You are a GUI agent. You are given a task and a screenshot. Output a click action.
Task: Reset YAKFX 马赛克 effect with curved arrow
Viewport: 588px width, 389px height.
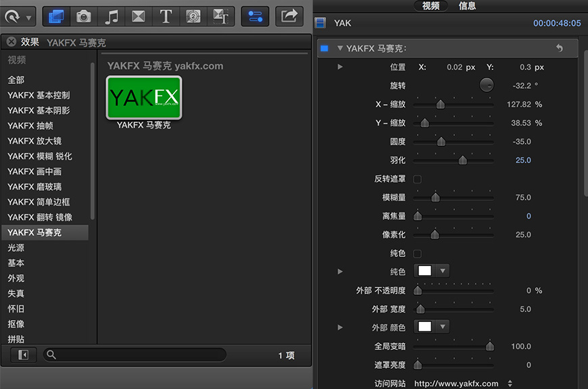[x=559, y=48]
